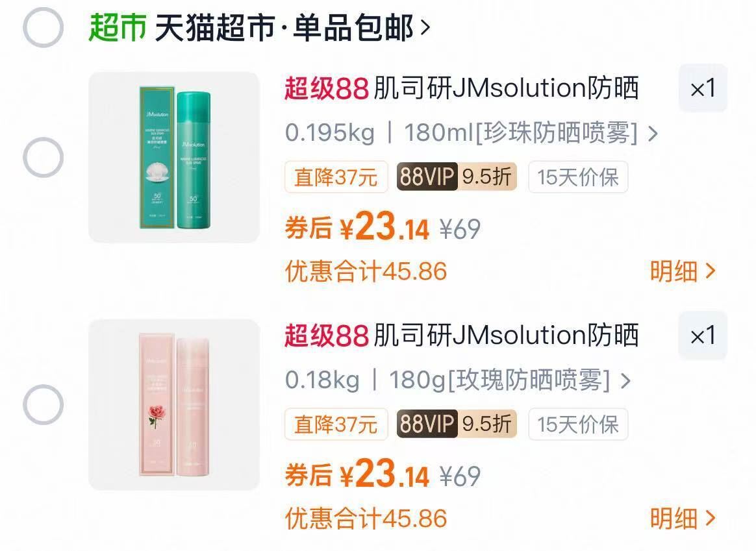Open the pink rose sunscreen product image
This screenshot has height=551, width=756.
point(174,404)
